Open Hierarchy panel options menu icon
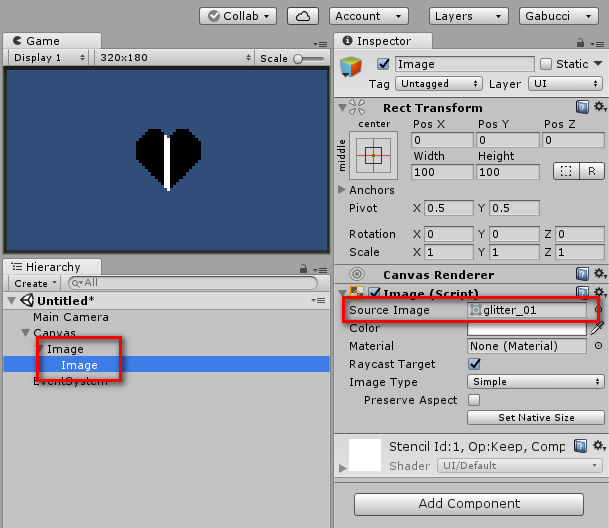 point(320,270)
